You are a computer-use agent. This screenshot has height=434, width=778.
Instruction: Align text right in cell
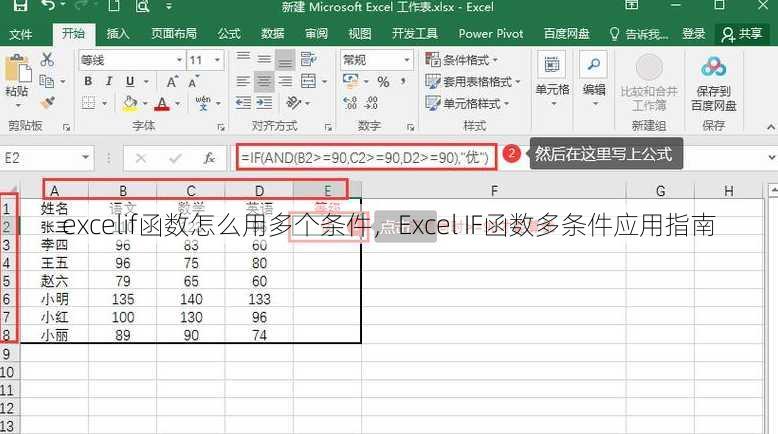point(285,81)
